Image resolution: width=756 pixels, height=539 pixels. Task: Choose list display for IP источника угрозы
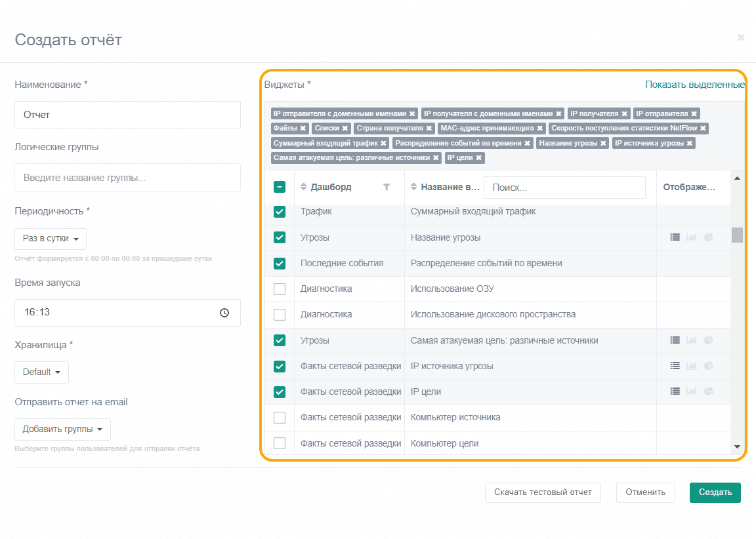675,366
